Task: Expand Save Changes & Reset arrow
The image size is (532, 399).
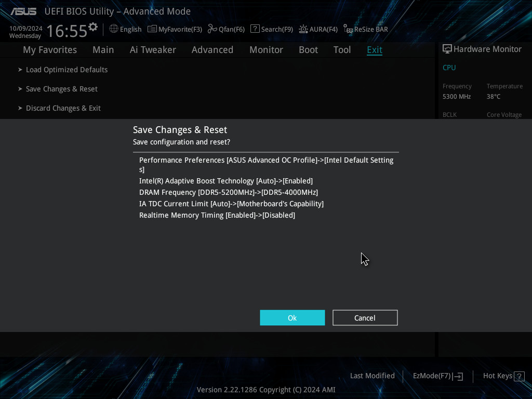Action: pyautogui.click(x=20, y=89)
